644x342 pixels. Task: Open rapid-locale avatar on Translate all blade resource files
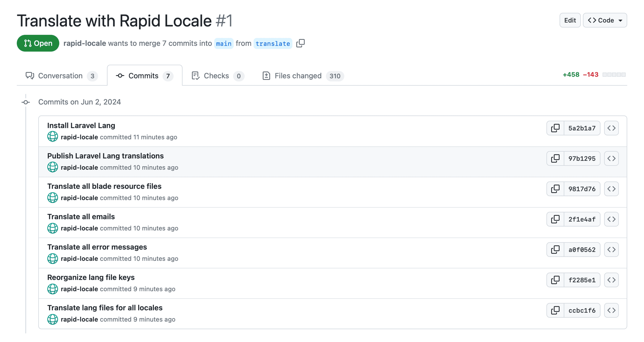click(x=52, y=197)
